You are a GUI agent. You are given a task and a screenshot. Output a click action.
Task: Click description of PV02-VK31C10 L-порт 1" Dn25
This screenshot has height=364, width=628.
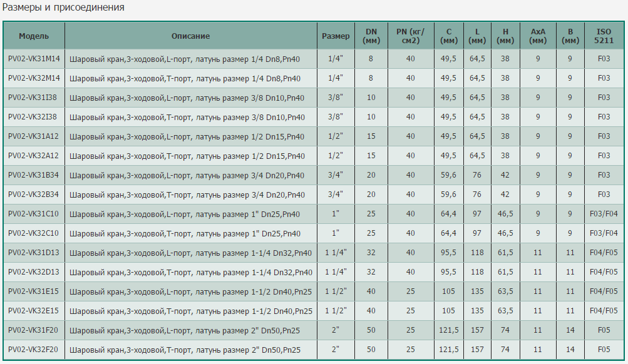click(190, 214)
